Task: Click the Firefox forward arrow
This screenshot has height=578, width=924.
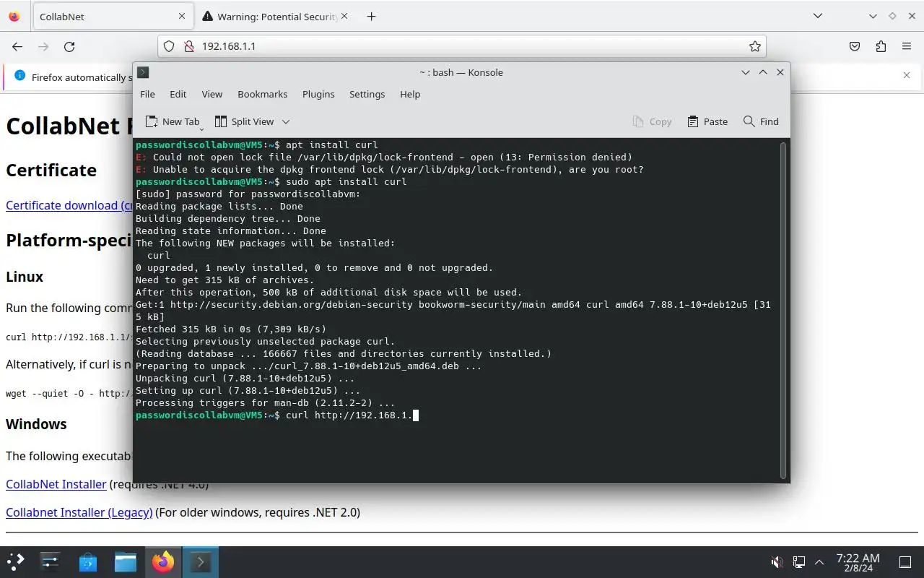Action: (x=43, y=46)
